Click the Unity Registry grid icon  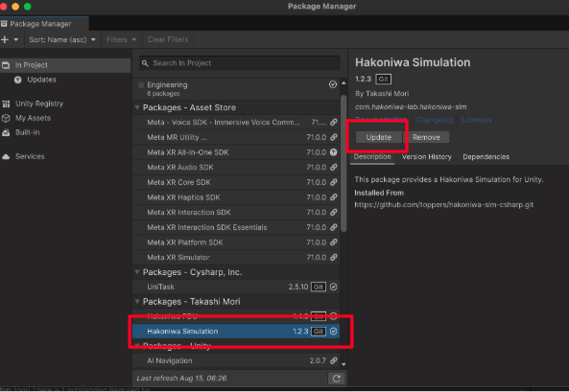pos(6,104)
